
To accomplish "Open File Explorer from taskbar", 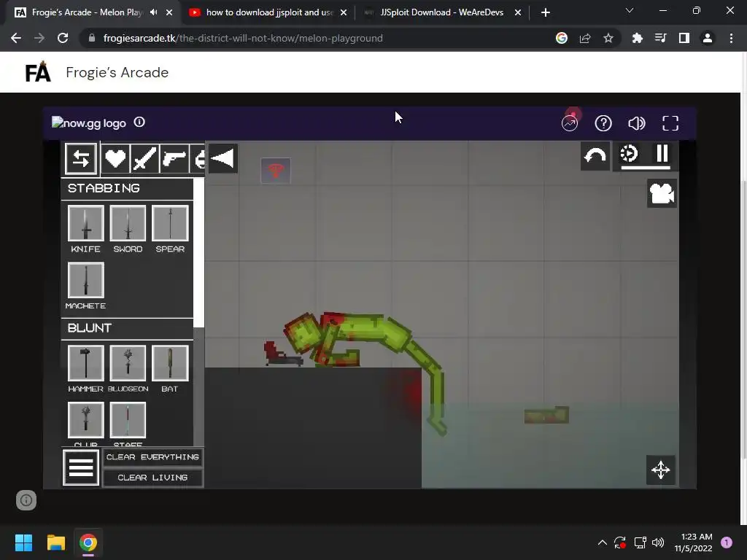I will coord(56,542).
